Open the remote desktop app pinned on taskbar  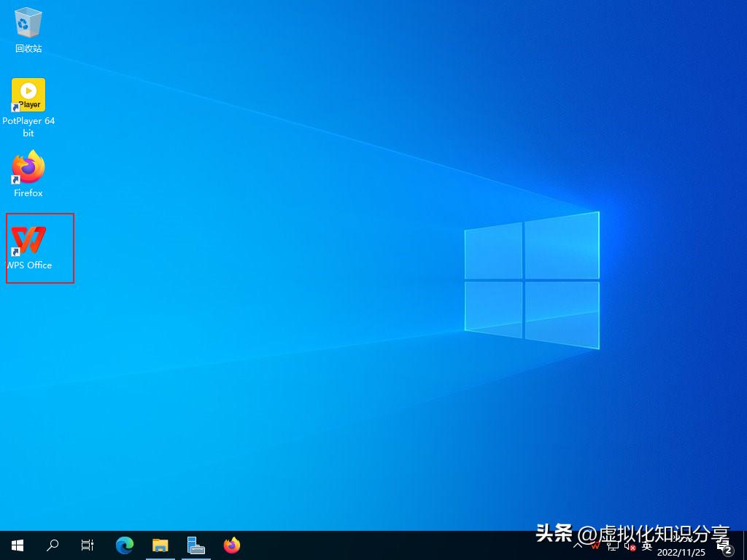[x=196, y=545]
